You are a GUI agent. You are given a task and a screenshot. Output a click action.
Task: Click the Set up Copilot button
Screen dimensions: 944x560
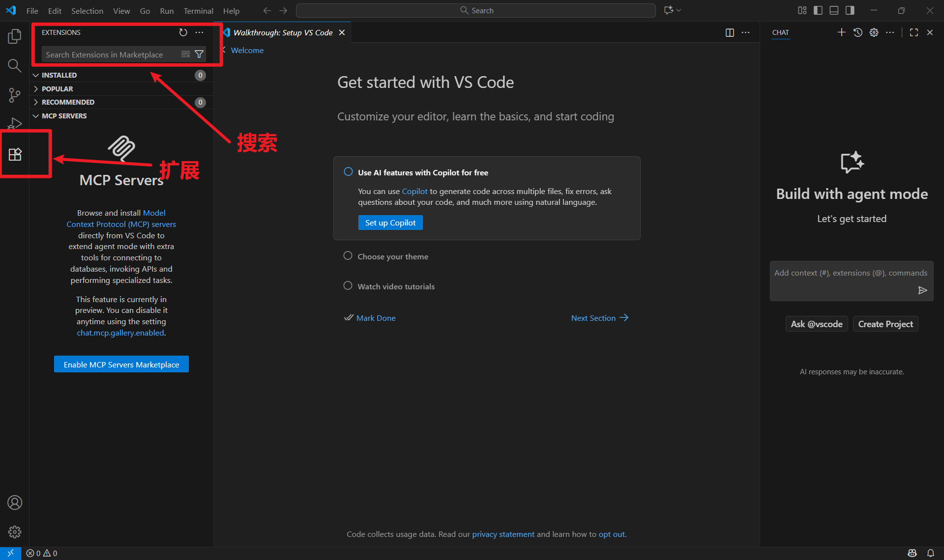coord(390,223)
